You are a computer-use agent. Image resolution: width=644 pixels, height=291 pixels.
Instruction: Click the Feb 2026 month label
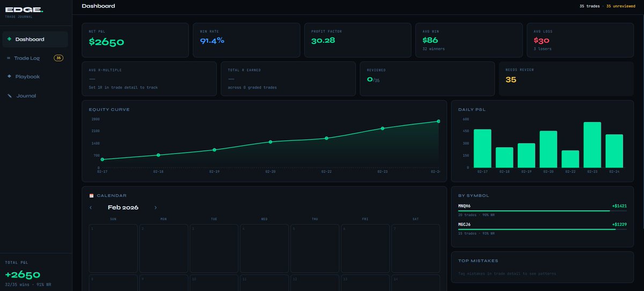coord(123,207)
